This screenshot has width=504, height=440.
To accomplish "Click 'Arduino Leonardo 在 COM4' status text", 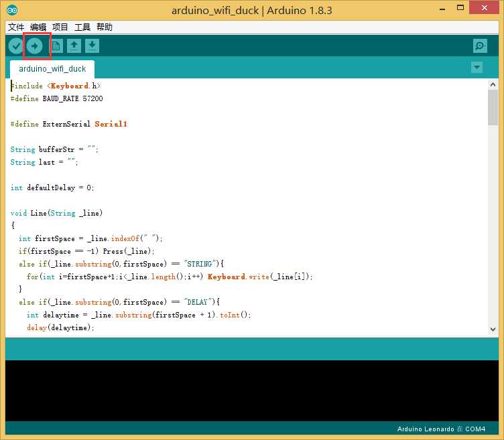I will (441, 429).
